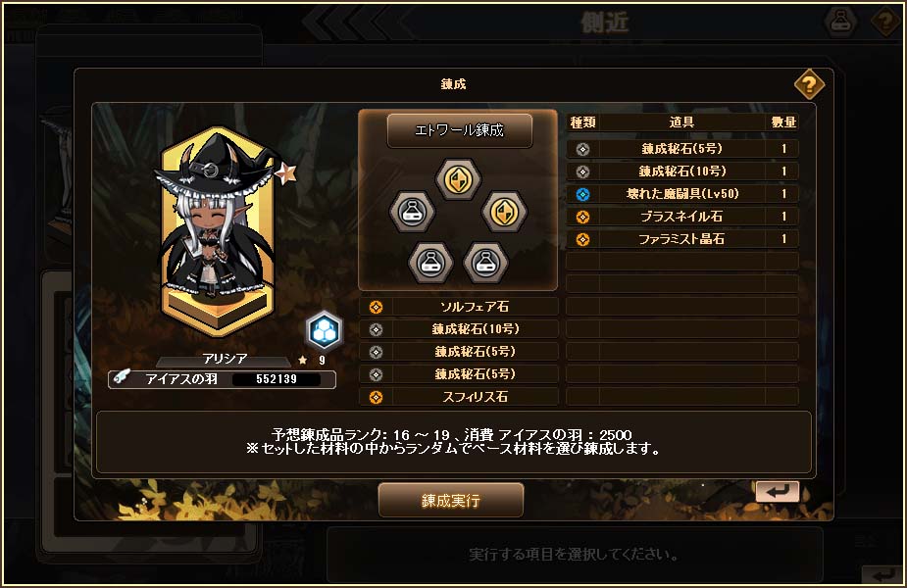Select the top gold material slot hexagon
Image resolution: width=907 pixels, height=588 pixels.
click(x=458, y=179)
